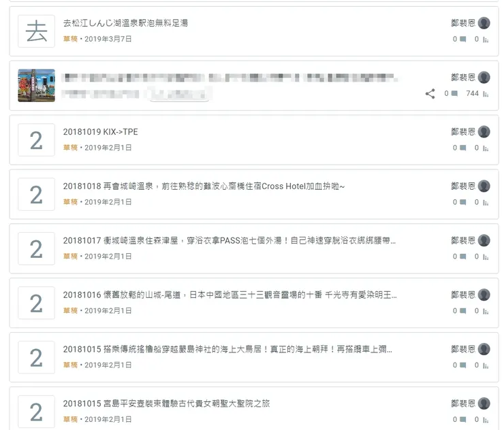The height and width of the screenshot is (430, 504).
Task: Click author avatar on 去松江 post
Action: pos(484,23)
